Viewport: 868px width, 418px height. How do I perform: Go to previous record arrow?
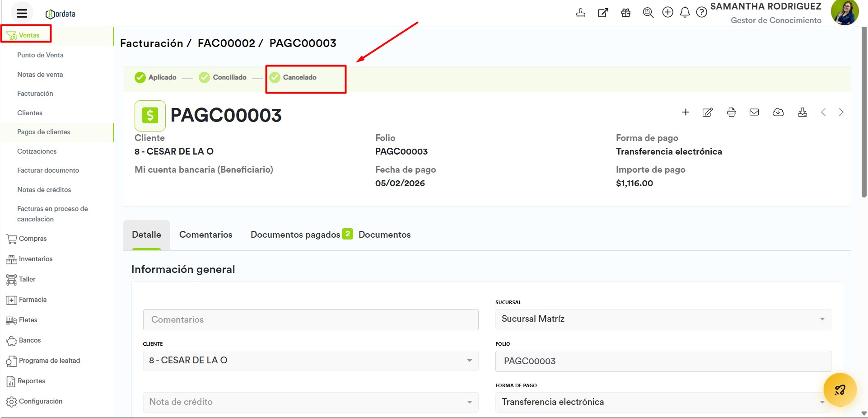click(x=823, y=112)
